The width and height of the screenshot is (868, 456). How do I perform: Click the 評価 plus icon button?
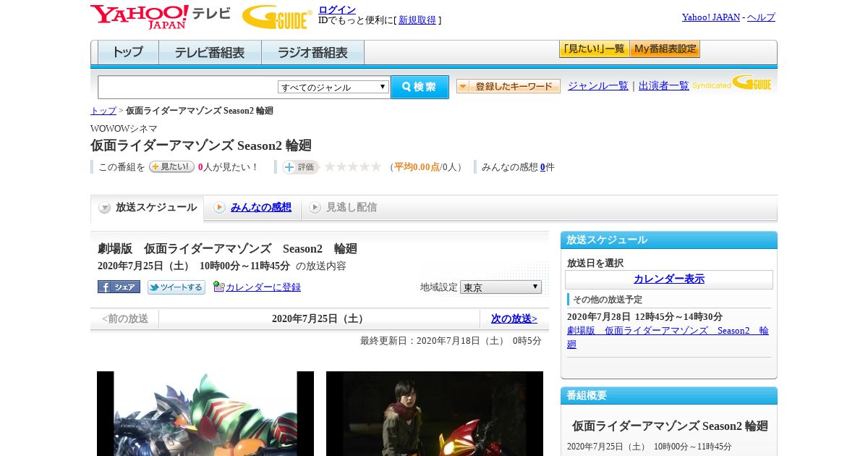point(300,166)
